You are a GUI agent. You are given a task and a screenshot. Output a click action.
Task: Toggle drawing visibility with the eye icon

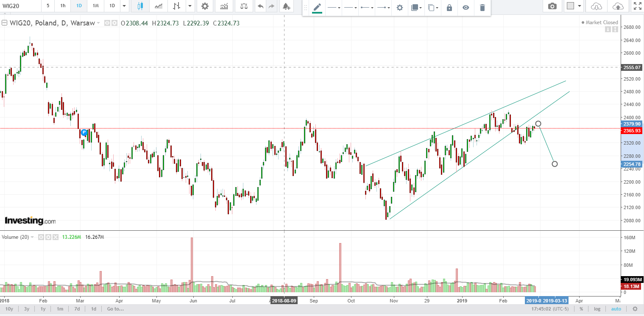pos(466,8)
